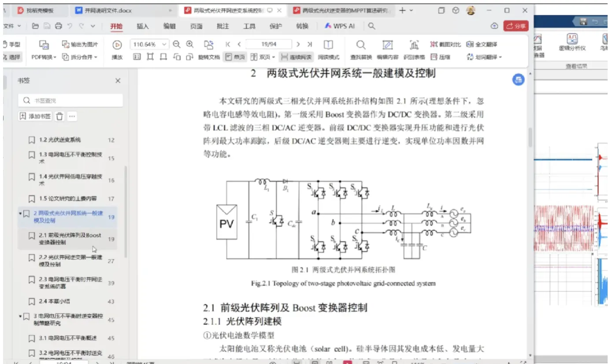Open WPS AI
Screen dimensions: 608x364
pyautogui.click(x=340, y=26)
